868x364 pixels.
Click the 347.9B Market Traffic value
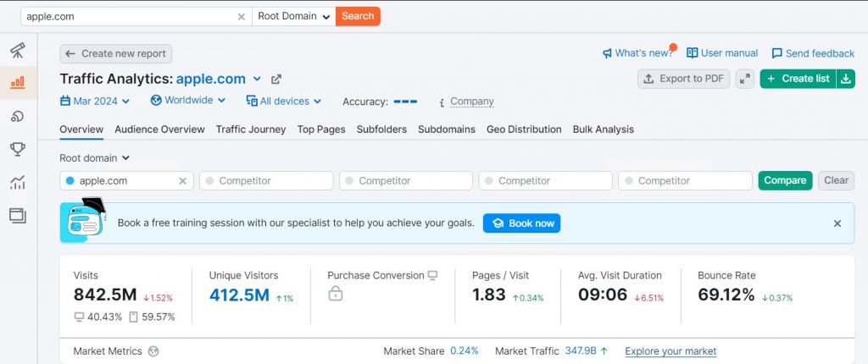[x=581, y=350]
